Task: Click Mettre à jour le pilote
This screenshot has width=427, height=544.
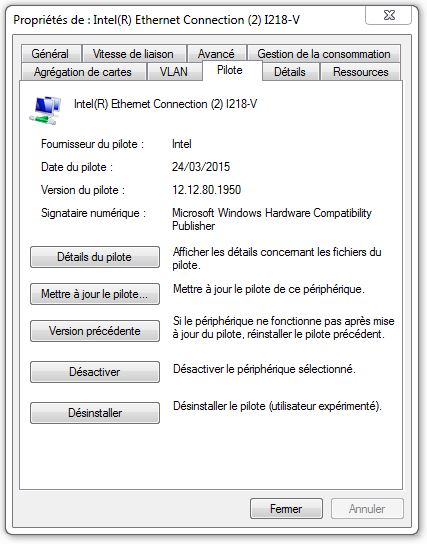Action: pos(95,294)
